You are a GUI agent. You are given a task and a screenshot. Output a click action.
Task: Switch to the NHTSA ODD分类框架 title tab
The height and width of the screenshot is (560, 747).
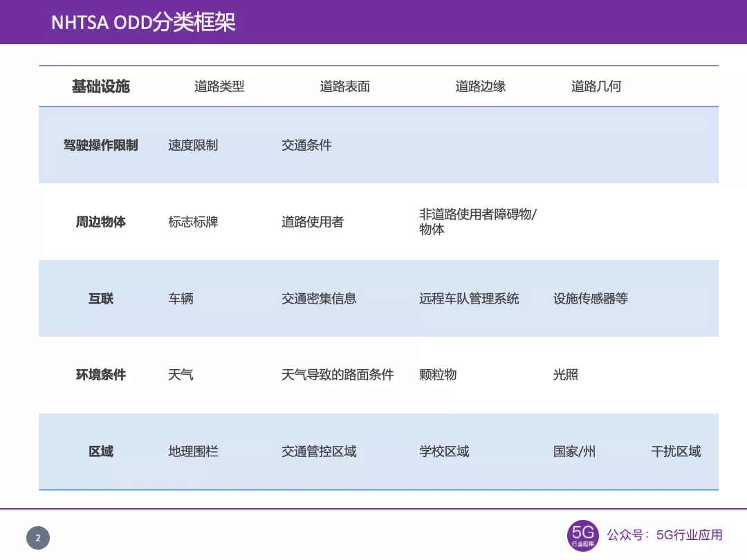click(x=144, y=22)
